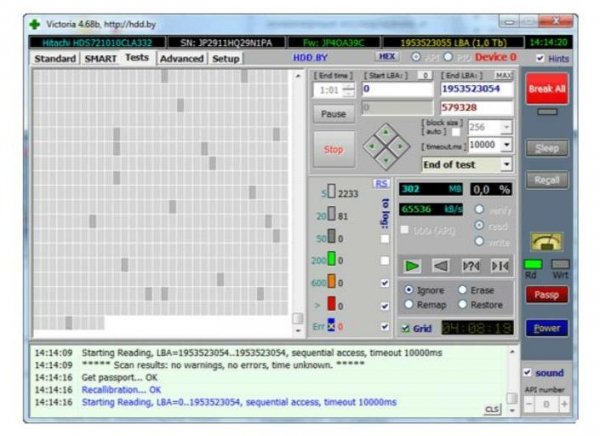Expand the timeout ms dropdown
The width and height of the screenshot is (600, 436).
[506, 145]
